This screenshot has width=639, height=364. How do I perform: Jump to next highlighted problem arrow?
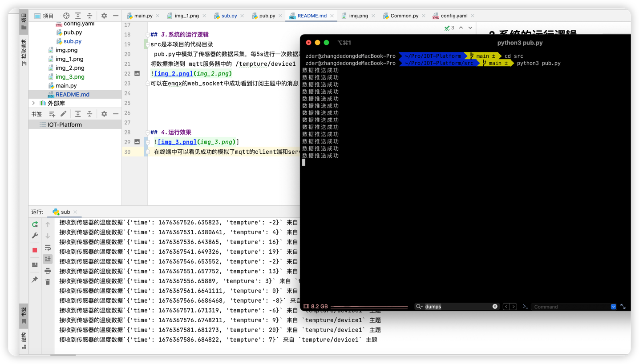point(470,28)
